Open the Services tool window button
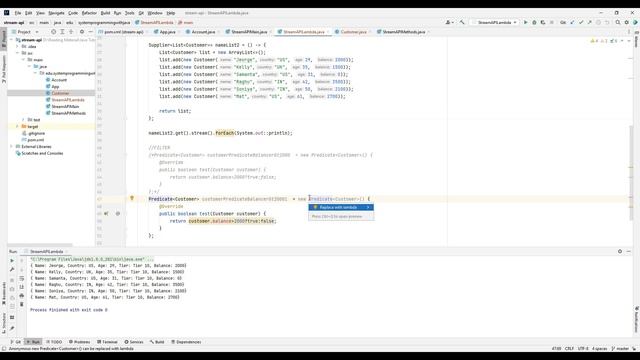Image resolution: width=640 pixels, height=360 pixels. click(134, 342)
